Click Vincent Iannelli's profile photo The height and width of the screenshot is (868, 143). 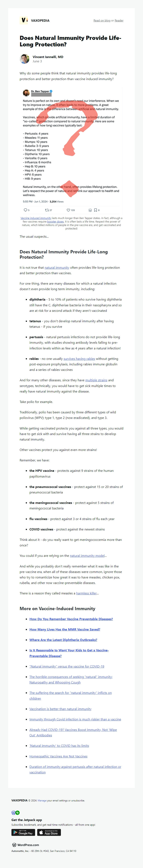24,59
